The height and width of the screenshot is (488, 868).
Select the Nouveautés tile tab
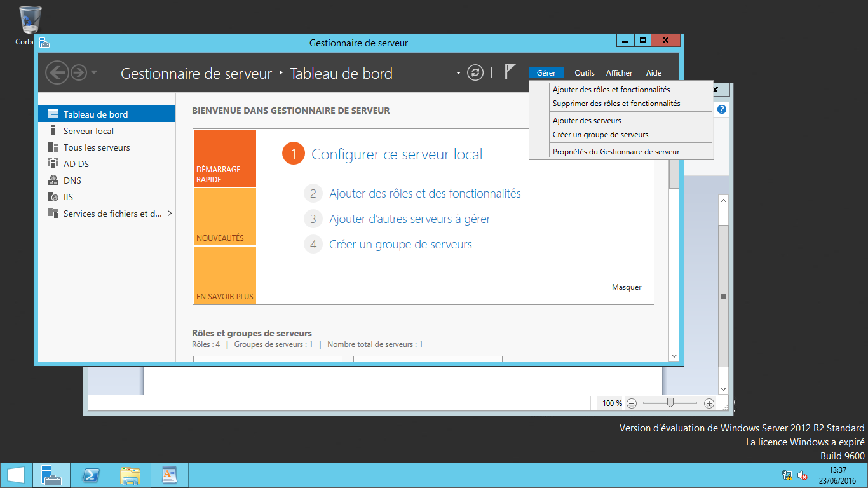(x=225, y=217)
